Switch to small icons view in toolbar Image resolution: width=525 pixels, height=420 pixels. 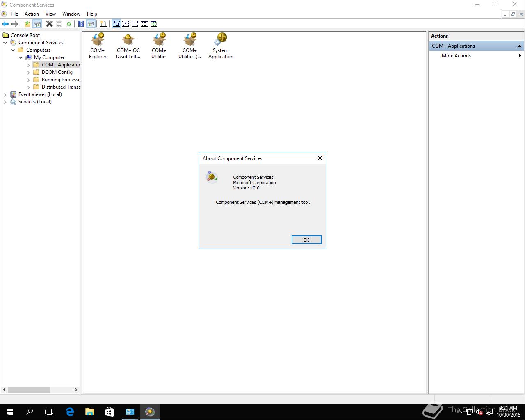tap(126, 24)
